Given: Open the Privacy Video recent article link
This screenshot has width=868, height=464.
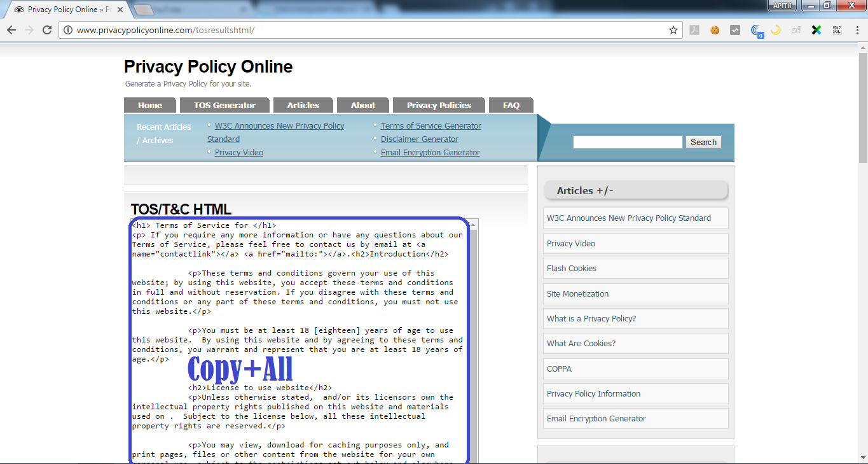Looking at the screenshot, I should coord(239,152).
